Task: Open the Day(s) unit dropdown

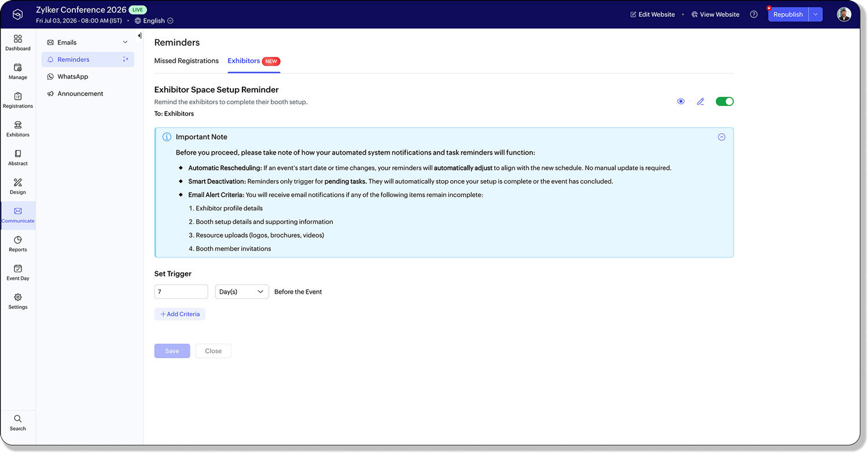Action: [x=242, y=292]
